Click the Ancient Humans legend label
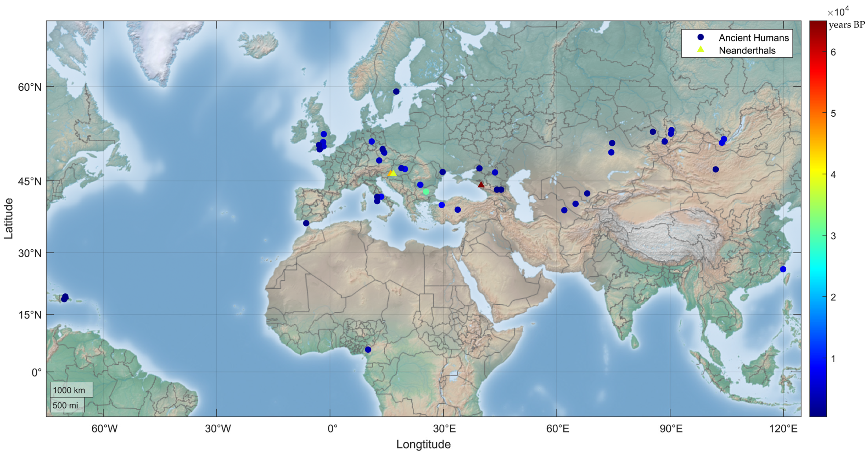 pyautogui.click(x=754, y=38)
